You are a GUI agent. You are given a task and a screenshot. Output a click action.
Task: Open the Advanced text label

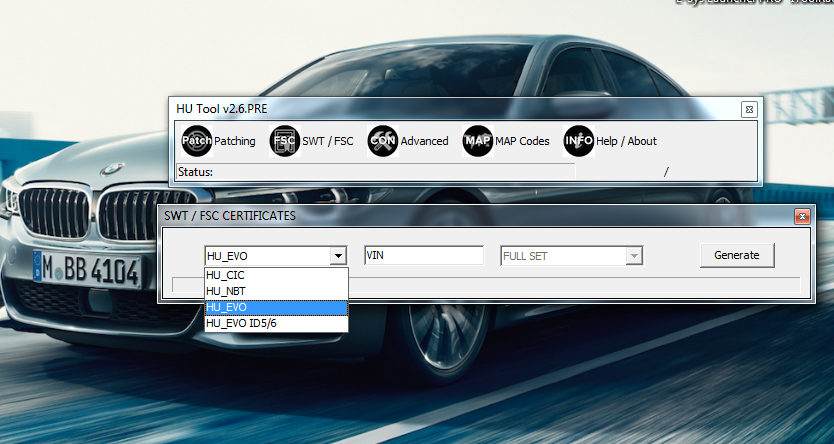click(x=424, y=141)
